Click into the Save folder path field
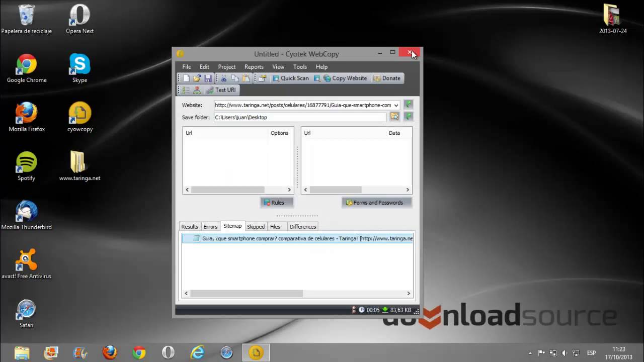This screenshot has width=644, height=362. coord(300,117)
